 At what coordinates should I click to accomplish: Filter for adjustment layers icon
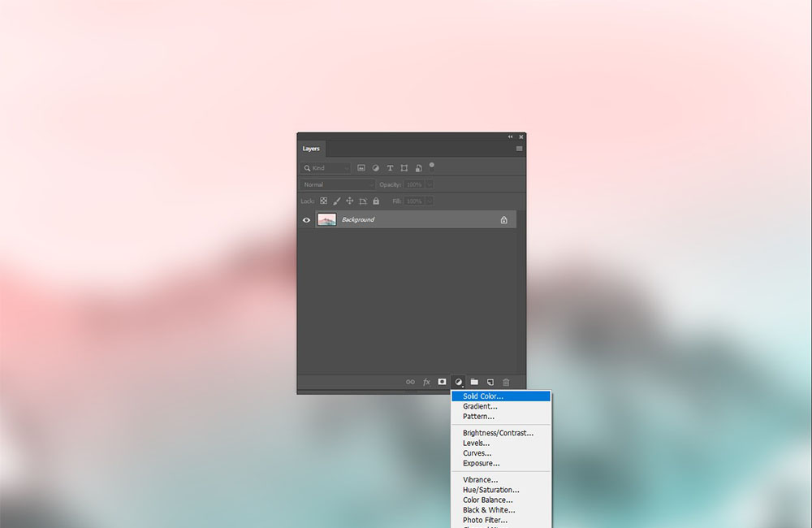(x=376, y=168)
